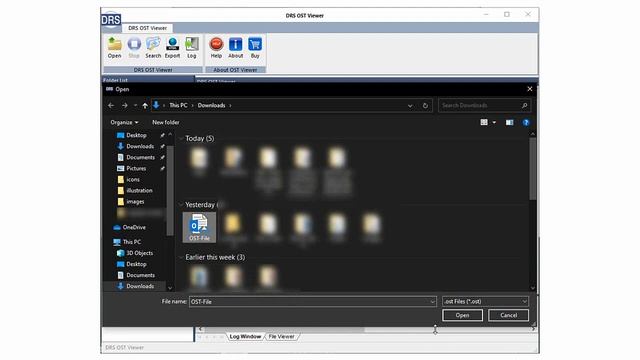Select the icons folder

pyautogui.click(x=133, y=179)
